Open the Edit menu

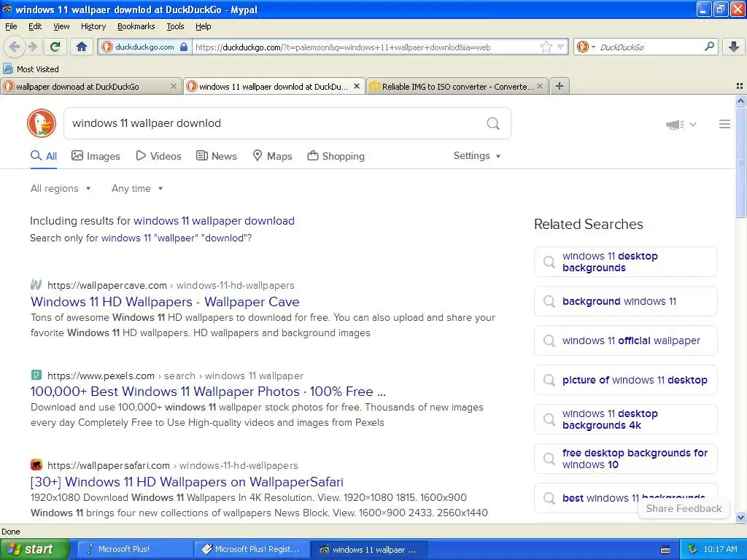coord(35,26)
